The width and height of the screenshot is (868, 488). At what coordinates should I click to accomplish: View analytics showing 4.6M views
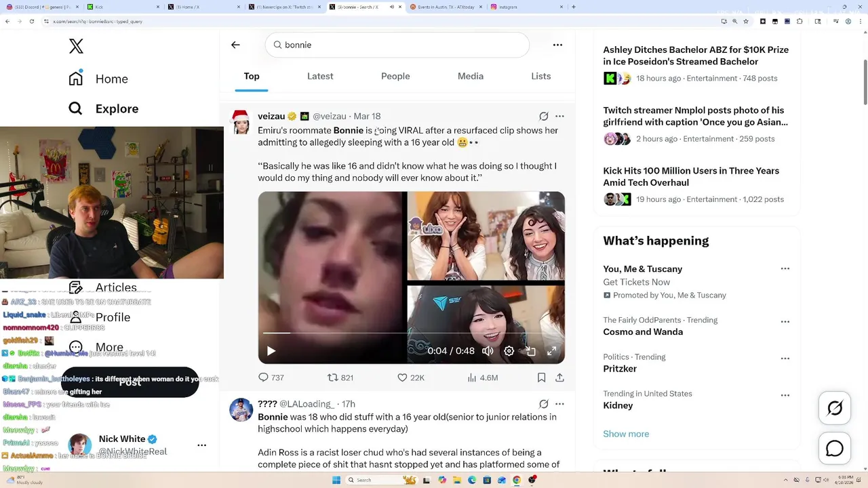click(x=482, y=378)
